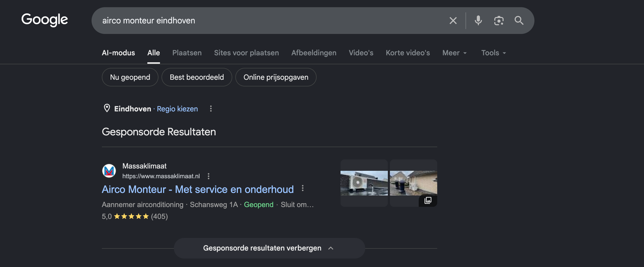Viewport: 644px width, 267px height.
Task: Open the three-dot menu beside massaklimaat.nl URL
Action: click(208, 176)
